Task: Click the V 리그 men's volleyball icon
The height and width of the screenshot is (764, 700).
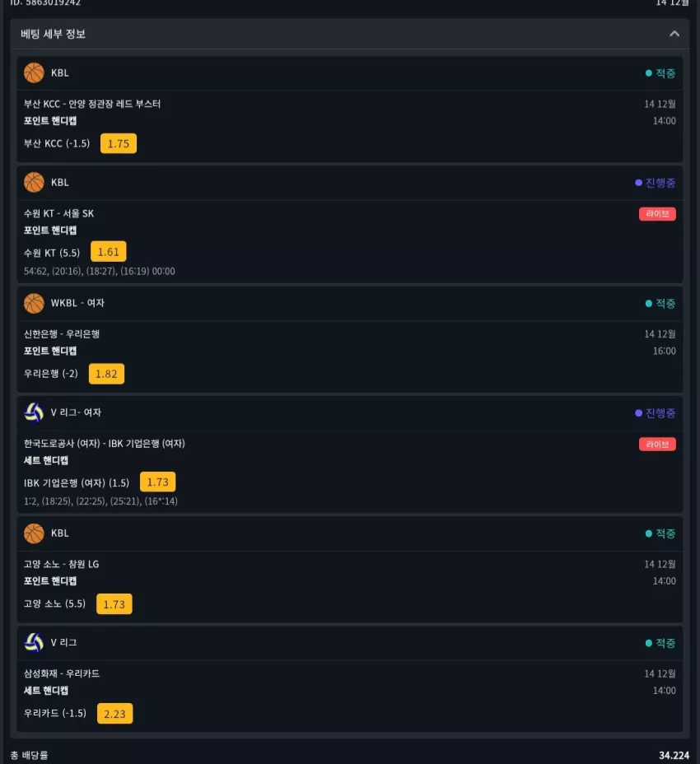Action: pos(34,642)
